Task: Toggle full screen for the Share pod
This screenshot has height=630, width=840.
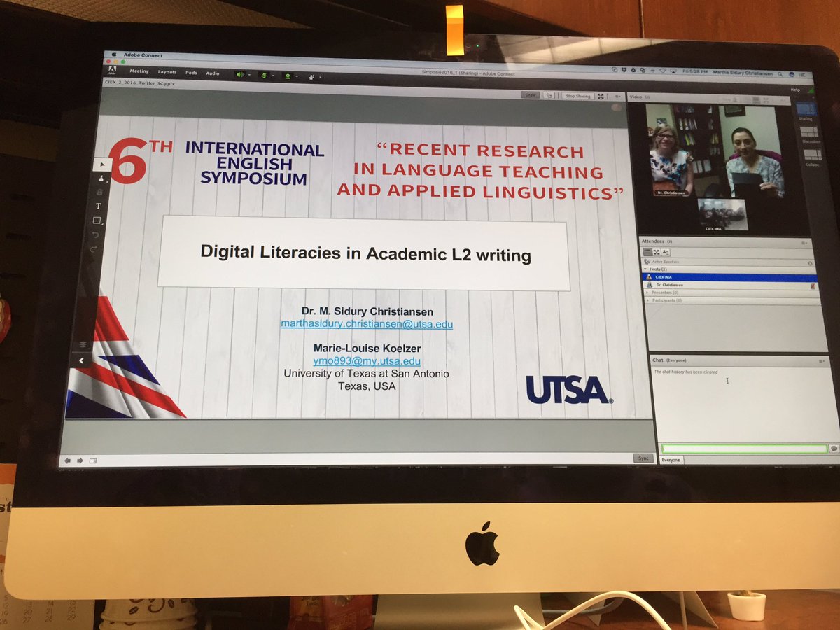Action: coord(601,97)
